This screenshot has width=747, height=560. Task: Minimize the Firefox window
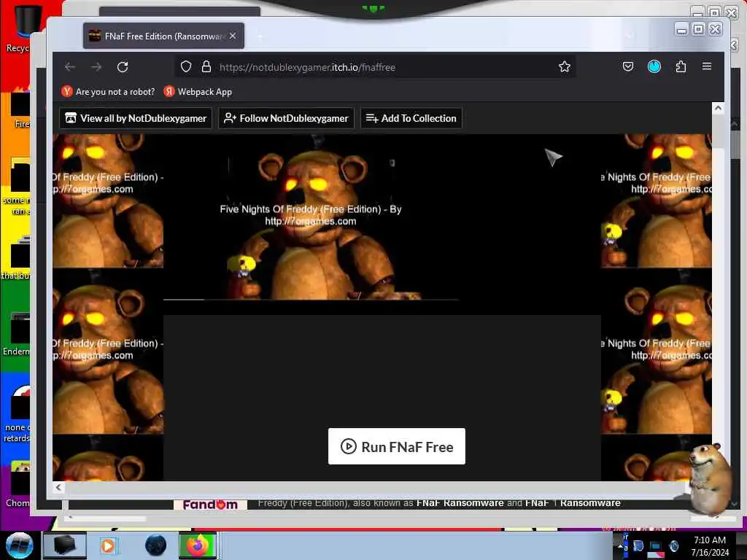(682, 29)
